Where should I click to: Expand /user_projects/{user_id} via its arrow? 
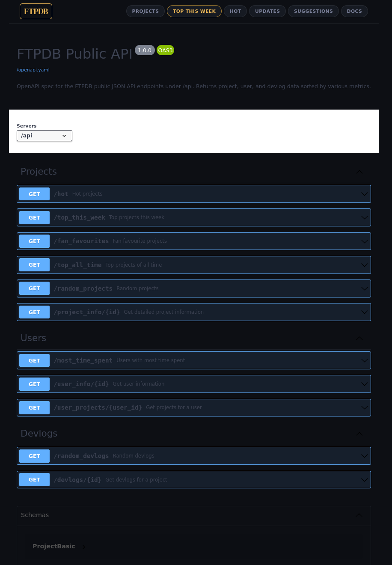pos(364,407)
